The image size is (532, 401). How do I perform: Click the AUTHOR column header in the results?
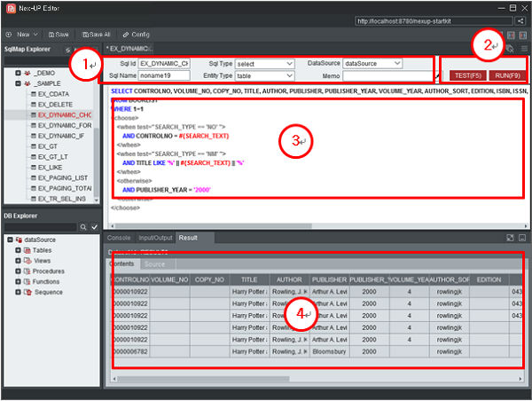[289, 279]
